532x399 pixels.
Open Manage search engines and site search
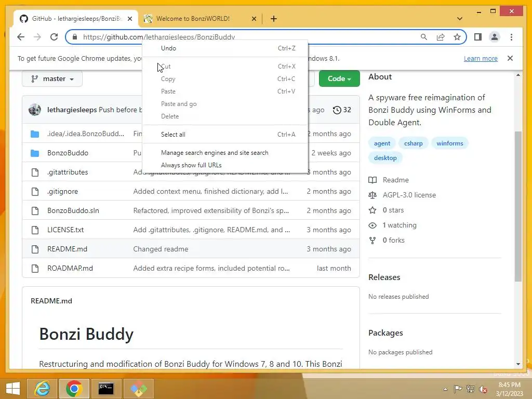click(225, 153)
